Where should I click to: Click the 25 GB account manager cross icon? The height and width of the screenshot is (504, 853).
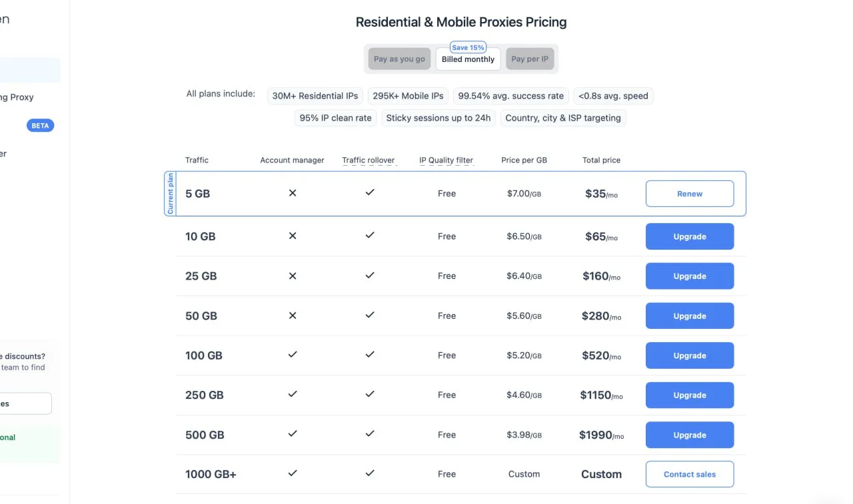pyautogui.click(x=292, y=276)
